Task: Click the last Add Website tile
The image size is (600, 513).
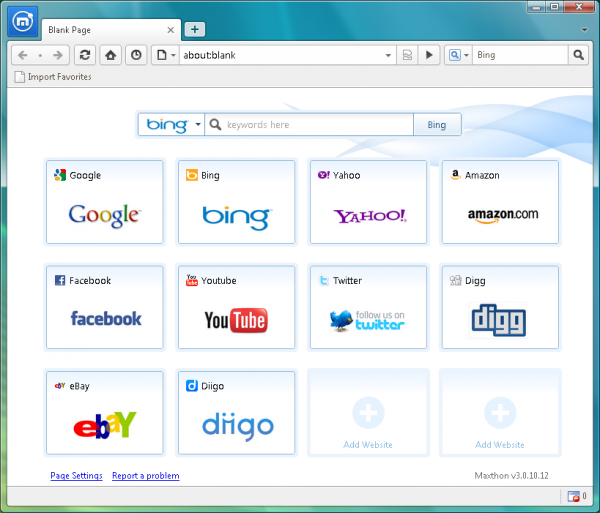Action: pyautogui.click(x=500, y=413)
